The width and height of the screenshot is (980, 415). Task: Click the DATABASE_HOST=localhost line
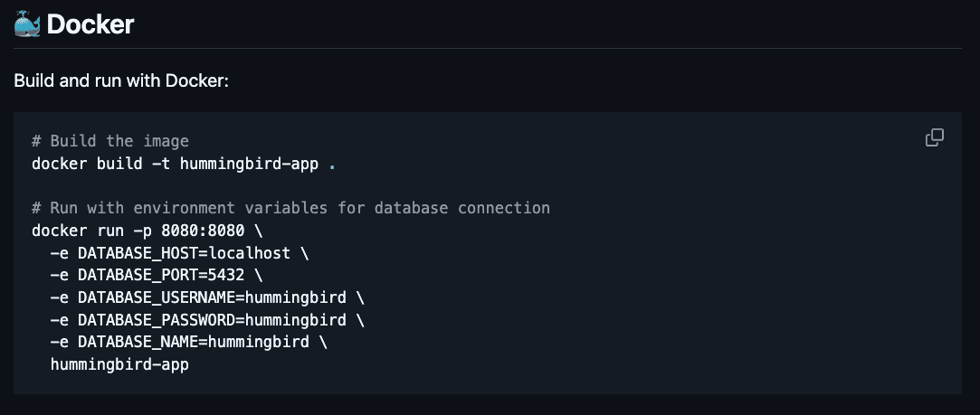[179, 253]
